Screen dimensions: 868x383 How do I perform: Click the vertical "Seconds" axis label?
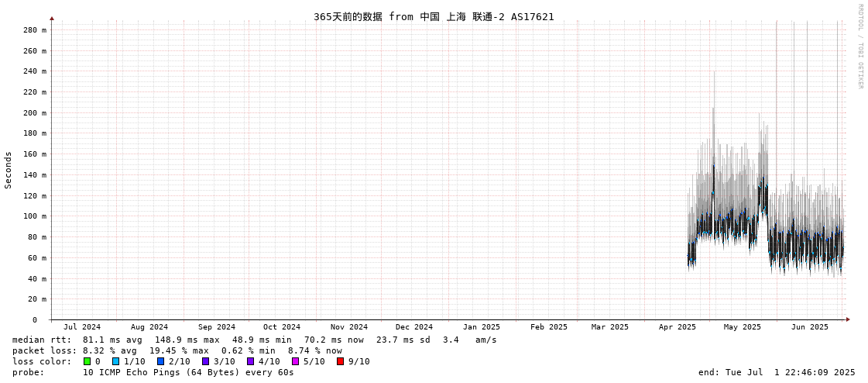(x=9, y=170)
